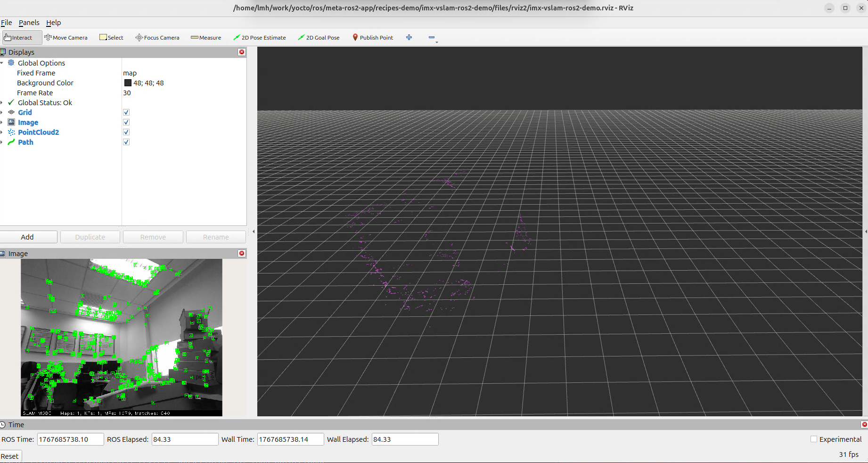Open the File menu
This screenshot has height=463, width=868.
tap(7, 23)
